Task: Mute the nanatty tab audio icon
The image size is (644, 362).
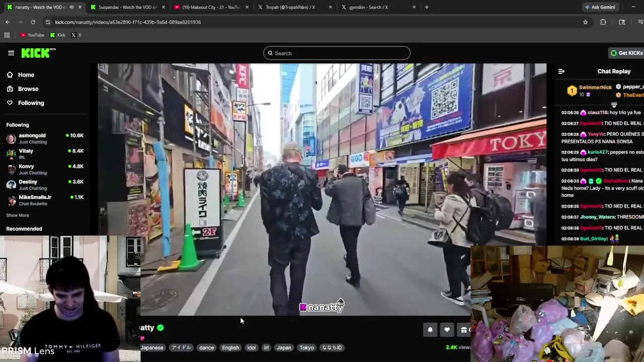Action: click(x=71, y=7)
